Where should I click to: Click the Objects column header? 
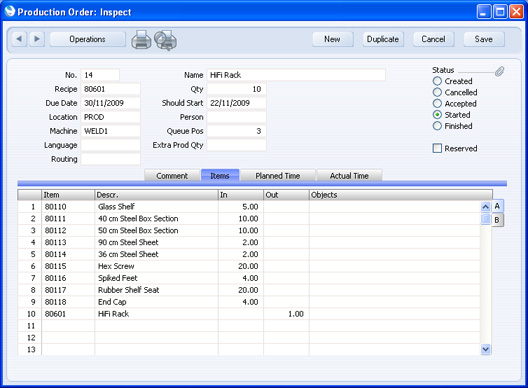[x=401, y=195]
